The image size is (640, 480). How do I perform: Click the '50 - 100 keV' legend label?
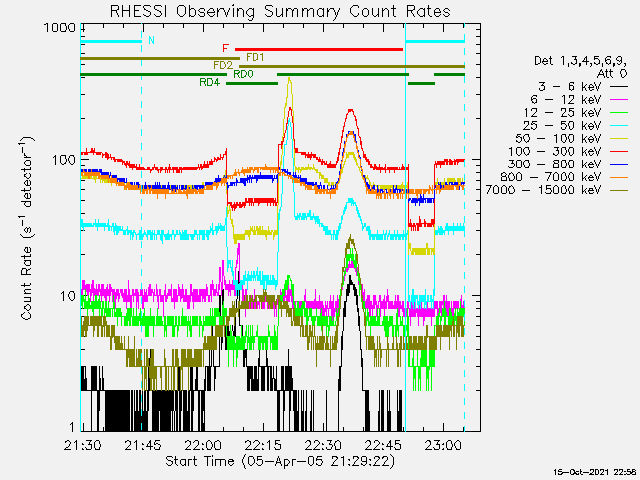pyautogui.click(x=558, y=138)
